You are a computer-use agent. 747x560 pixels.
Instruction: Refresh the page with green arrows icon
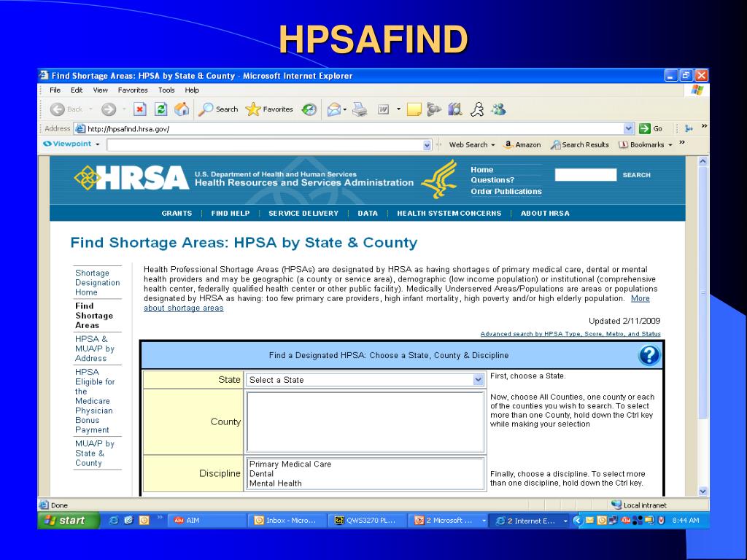[x=161, y=109]
